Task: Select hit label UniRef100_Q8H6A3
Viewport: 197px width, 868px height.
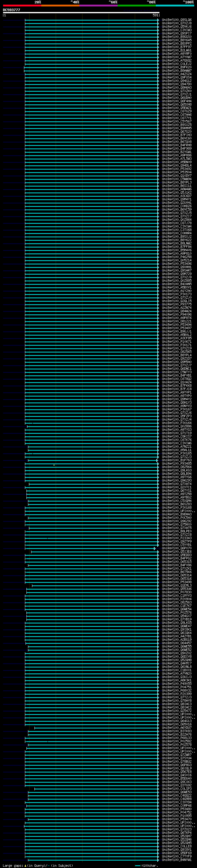Action: pos(177,88)
